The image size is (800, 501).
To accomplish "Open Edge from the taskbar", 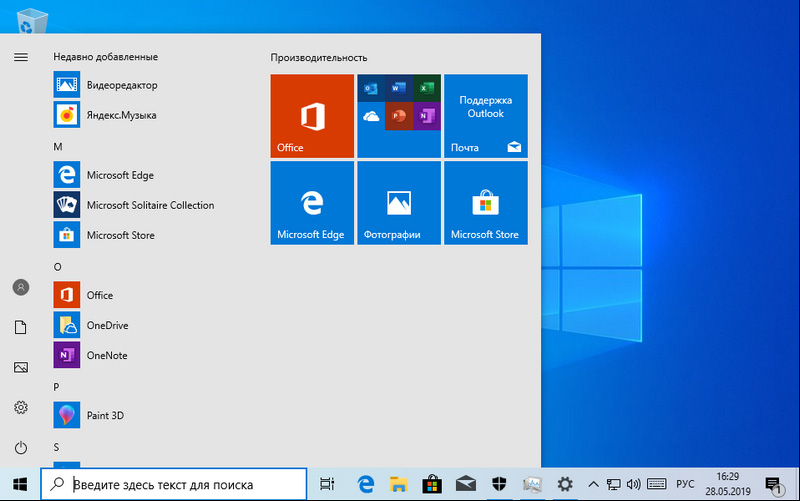I will click(x=366, y=484).
